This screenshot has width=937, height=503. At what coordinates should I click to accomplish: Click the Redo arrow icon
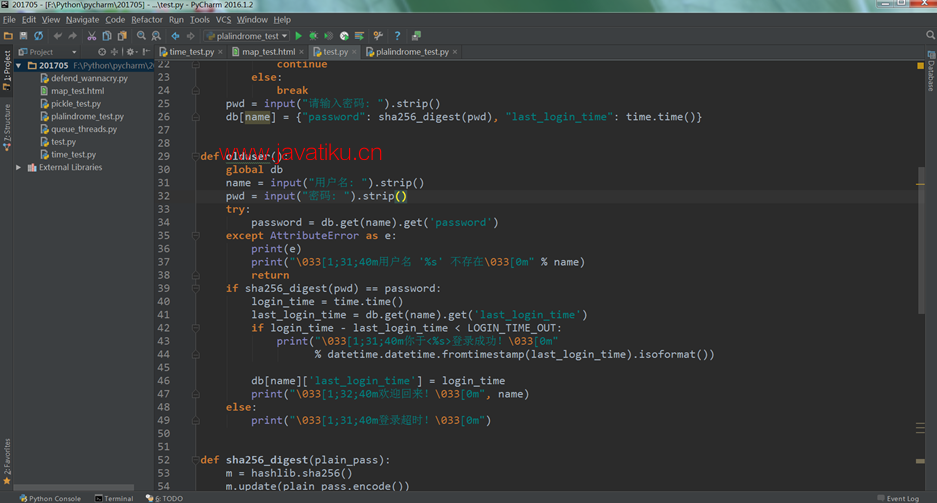[x=72, y=36]
